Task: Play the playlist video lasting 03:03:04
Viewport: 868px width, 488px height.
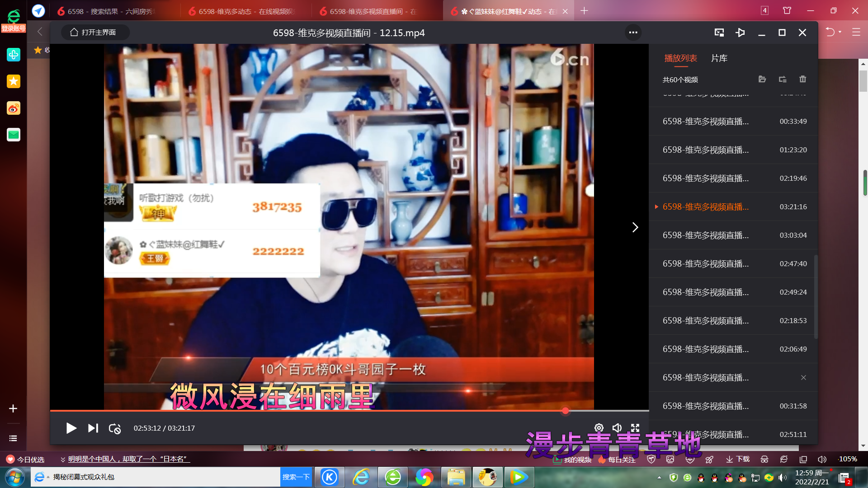Action: point(733,235)
